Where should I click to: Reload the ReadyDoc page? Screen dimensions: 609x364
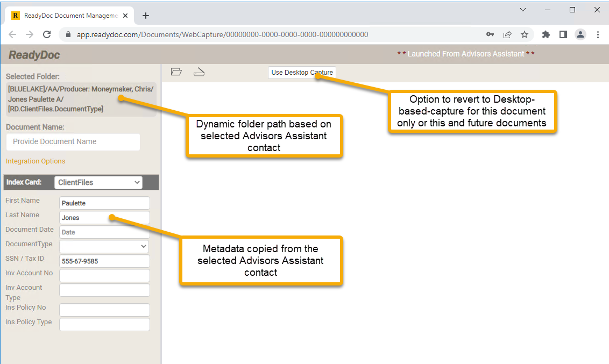(x=47, y=34)
